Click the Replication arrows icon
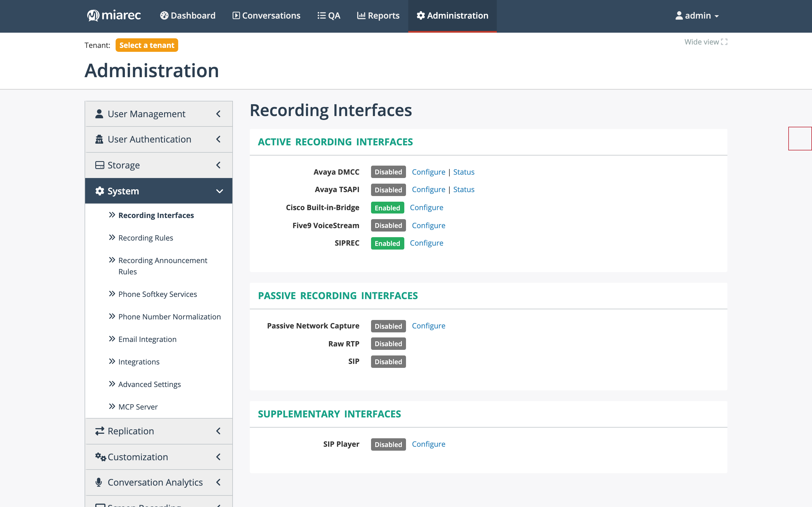The image size is (812, 507). [100, 431]
